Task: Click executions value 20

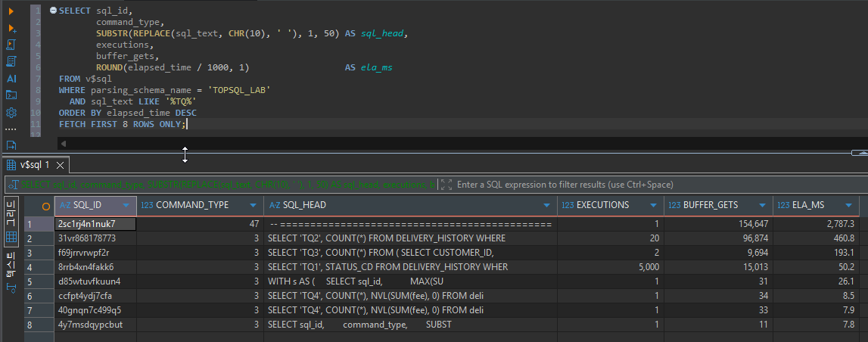Action: pyautogui.click(x=611, y=238)
